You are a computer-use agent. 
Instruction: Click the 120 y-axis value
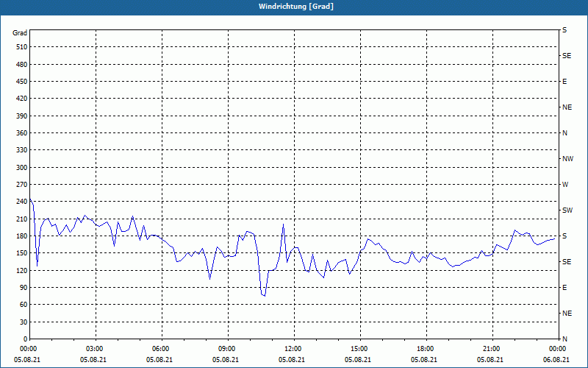(22, 270)
